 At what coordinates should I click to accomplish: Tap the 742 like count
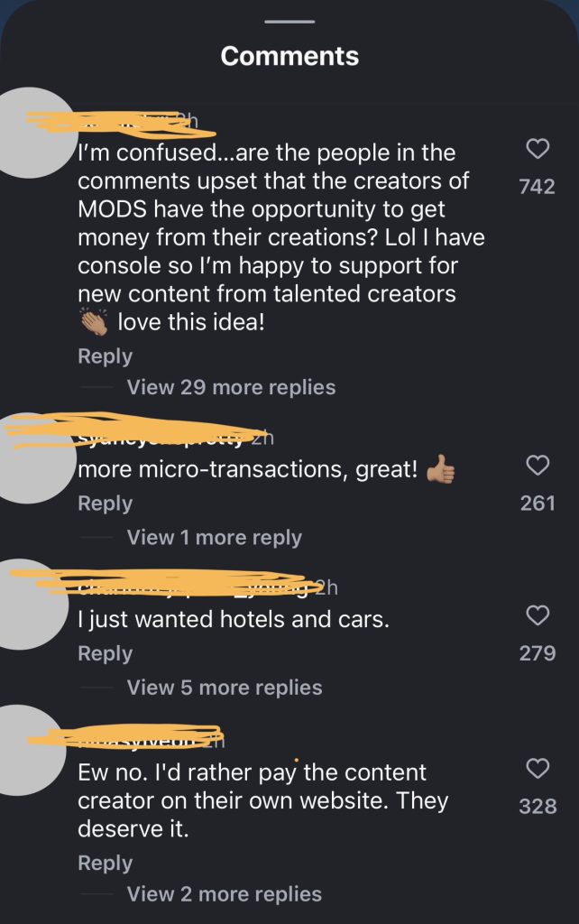tap(538, 186)
